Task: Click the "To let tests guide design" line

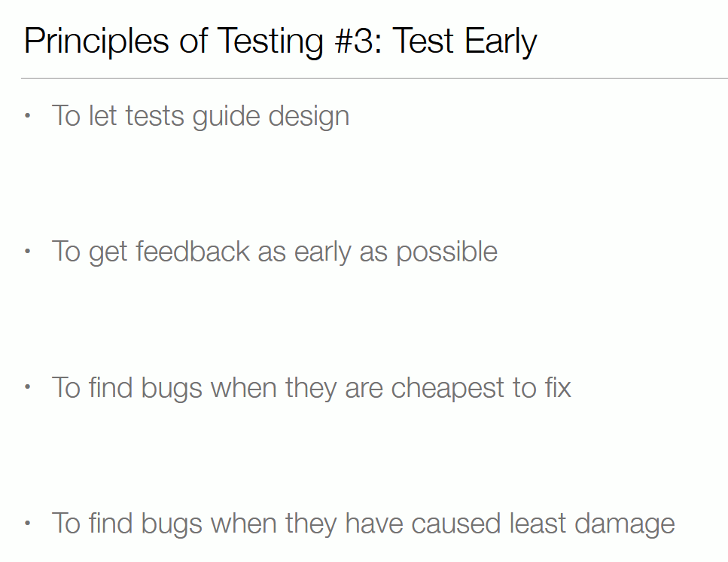Action: coord(200,116)
